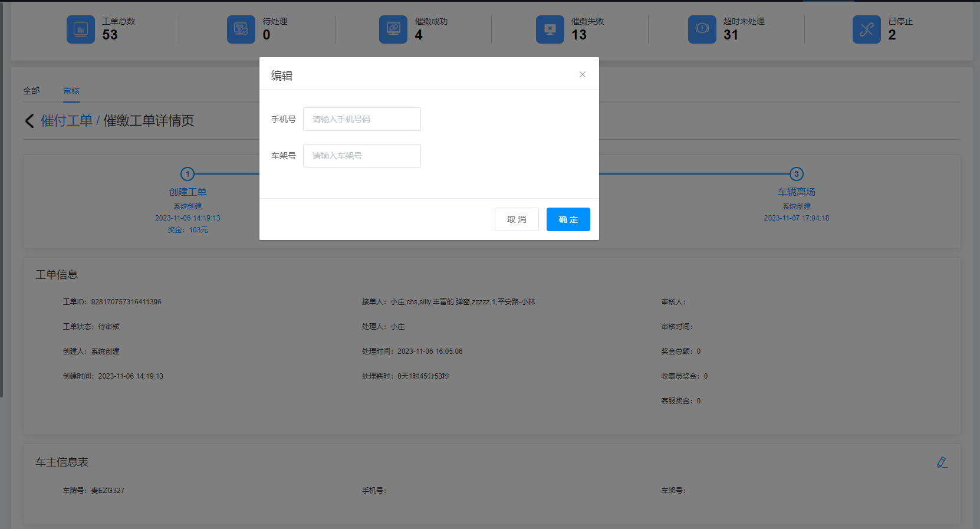Click the 催缴失败 icon
This screenshot has width=980, height=529.
click(x=550, y=29)
